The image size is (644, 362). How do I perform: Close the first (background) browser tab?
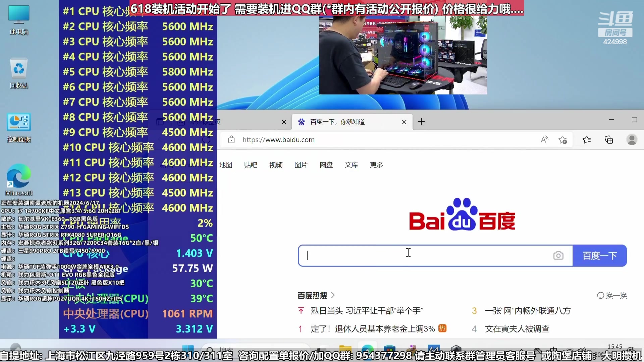pos(284,122)
